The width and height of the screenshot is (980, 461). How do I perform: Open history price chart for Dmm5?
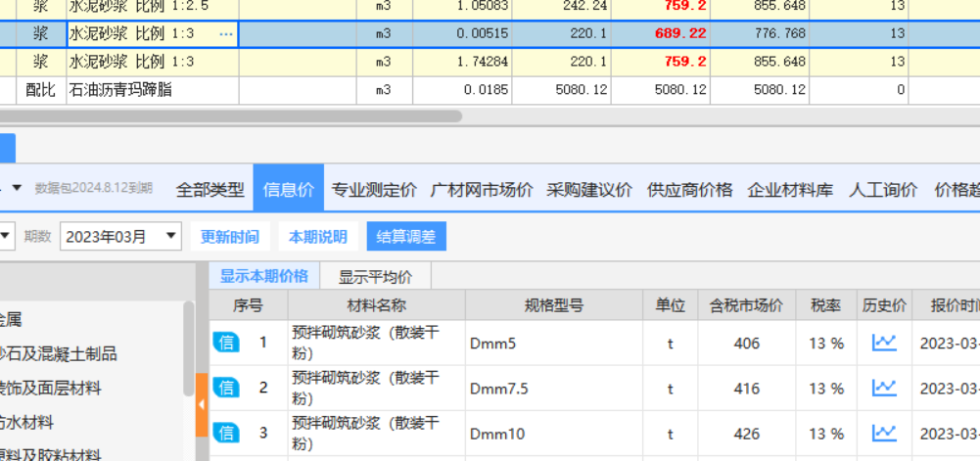884,343
